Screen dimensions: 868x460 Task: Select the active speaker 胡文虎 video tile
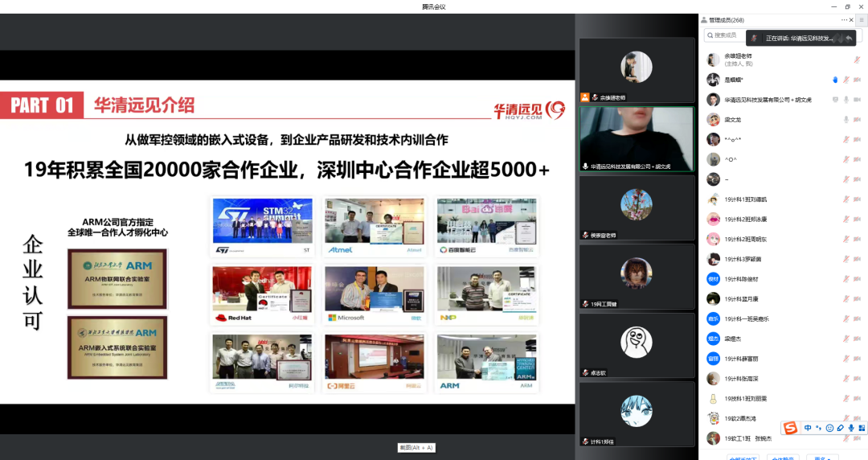coord(637,138)
